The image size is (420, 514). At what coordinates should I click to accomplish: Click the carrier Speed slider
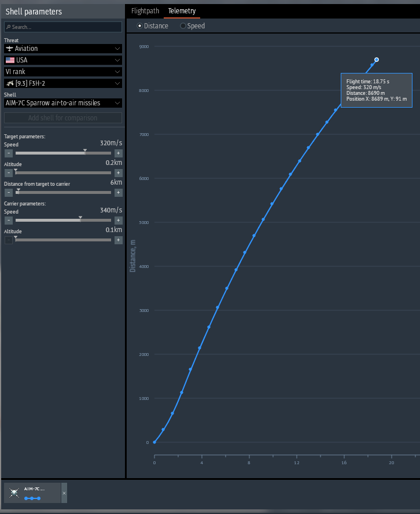pyautogui.click(x=63, y=221)
